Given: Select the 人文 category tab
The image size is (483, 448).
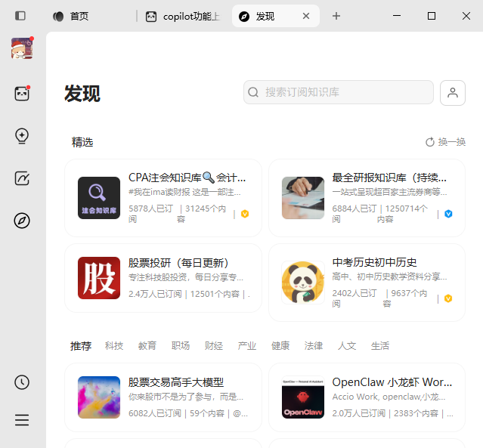Looking at the screenshot, I should pos(347,346).
